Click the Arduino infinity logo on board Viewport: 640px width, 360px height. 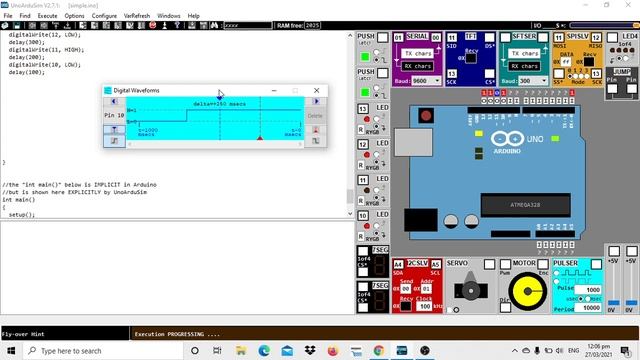point(507,139)
